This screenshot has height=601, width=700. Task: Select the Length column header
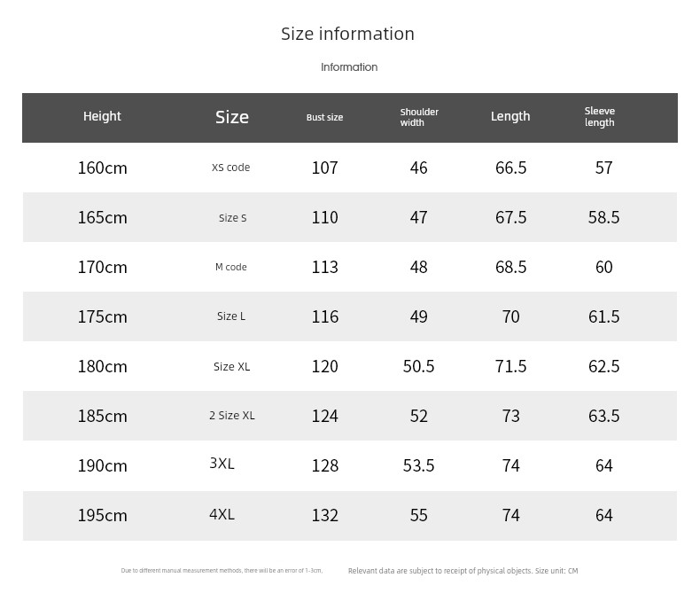[510, 116]
